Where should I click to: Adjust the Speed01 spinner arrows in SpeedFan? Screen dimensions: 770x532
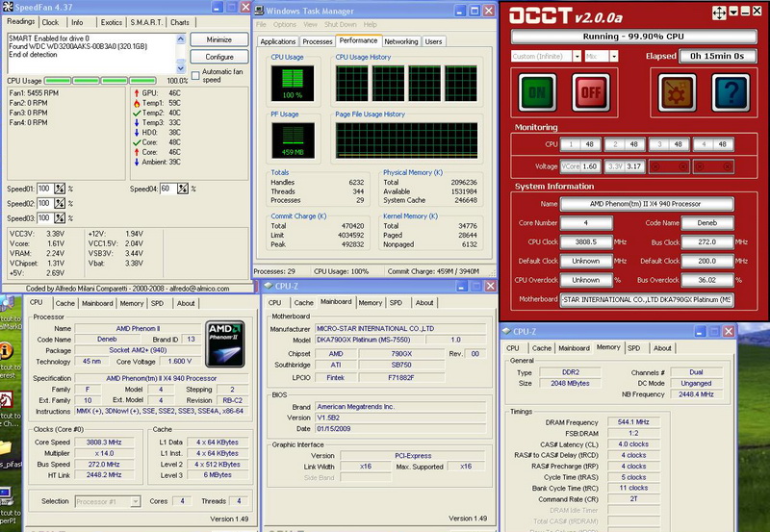(x=60, y=189)
